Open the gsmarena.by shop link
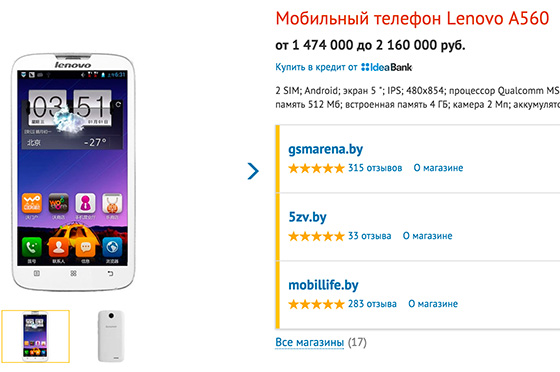The image size is (560, 372). click(x=325, y=149)
